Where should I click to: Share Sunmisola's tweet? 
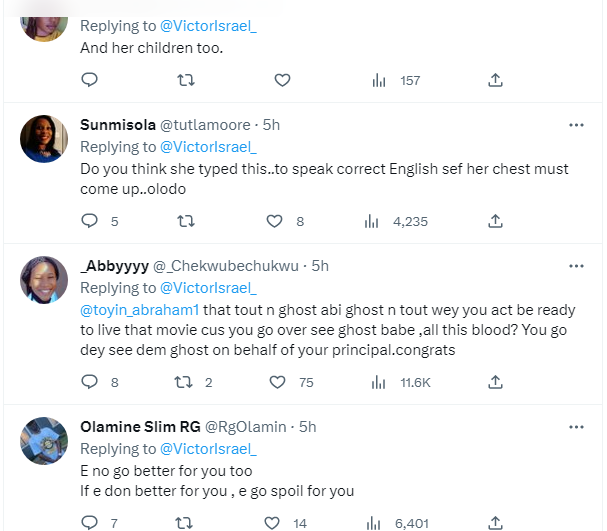pos(495,221)
